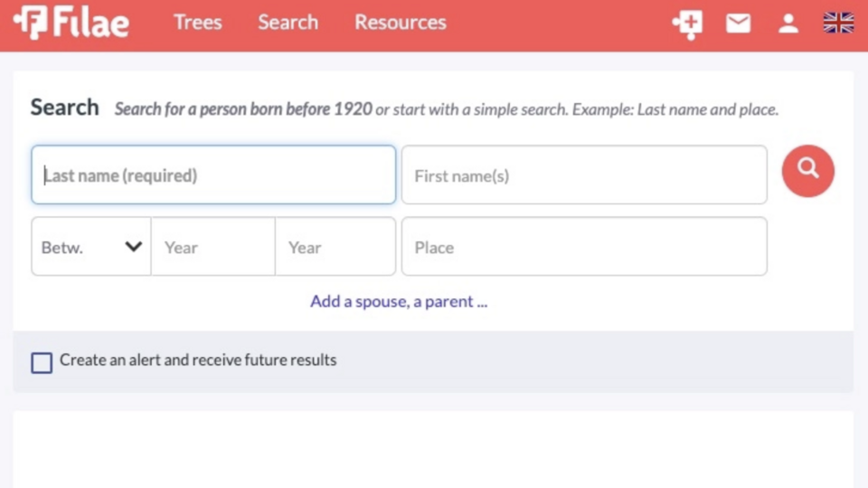Open messages via the envelope icon
This screenshot has width=868, height=488.
coord(738,23)
